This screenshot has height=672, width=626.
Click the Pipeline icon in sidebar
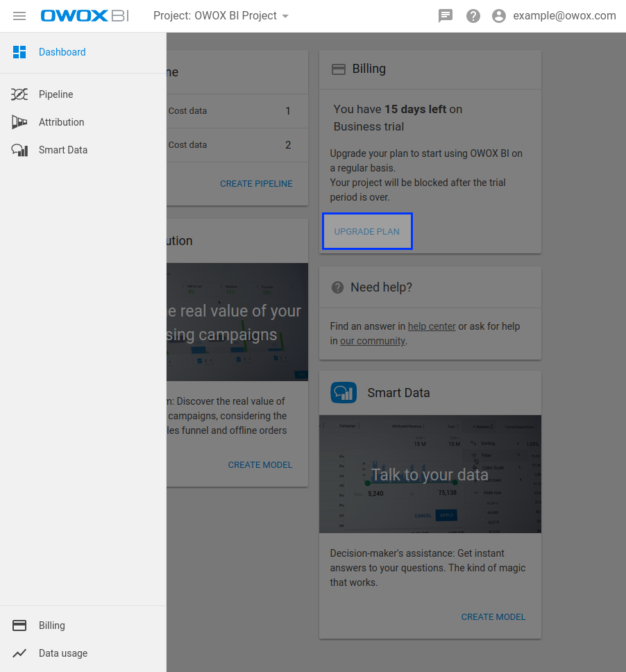(19, 94)
